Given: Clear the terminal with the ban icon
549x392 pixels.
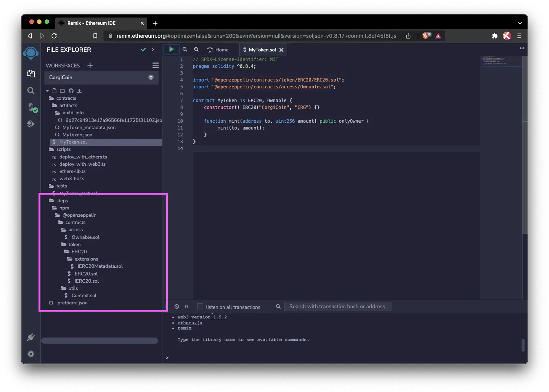Looking at the screenshot, I should tap(177, 306).
